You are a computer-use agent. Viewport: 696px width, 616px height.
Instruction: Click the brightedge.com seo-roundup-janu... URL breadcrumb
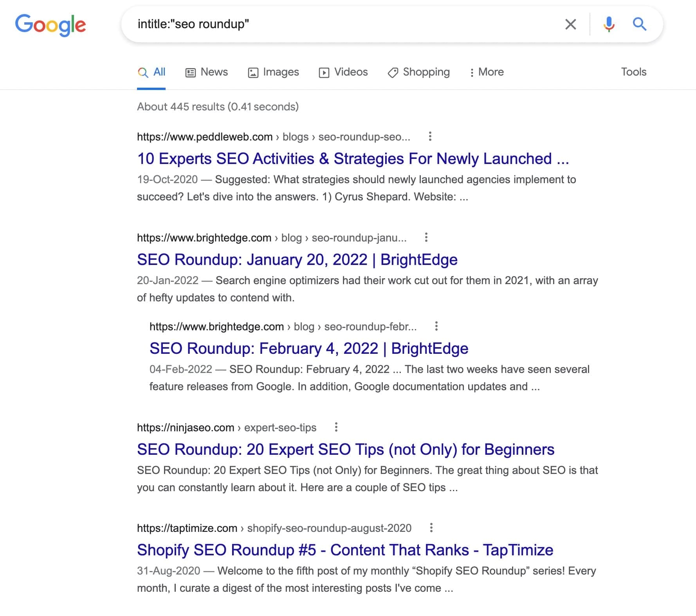272,238
